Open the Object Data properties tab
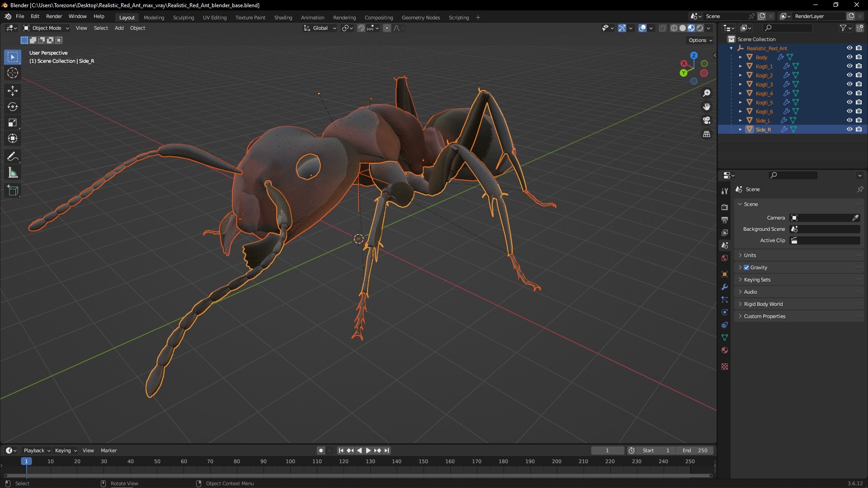868x488 pixels. point(725,338)
